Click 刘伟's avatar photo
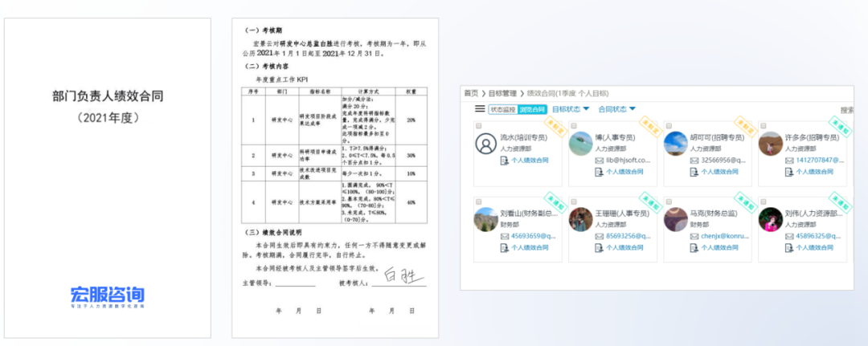 point(771,219)
